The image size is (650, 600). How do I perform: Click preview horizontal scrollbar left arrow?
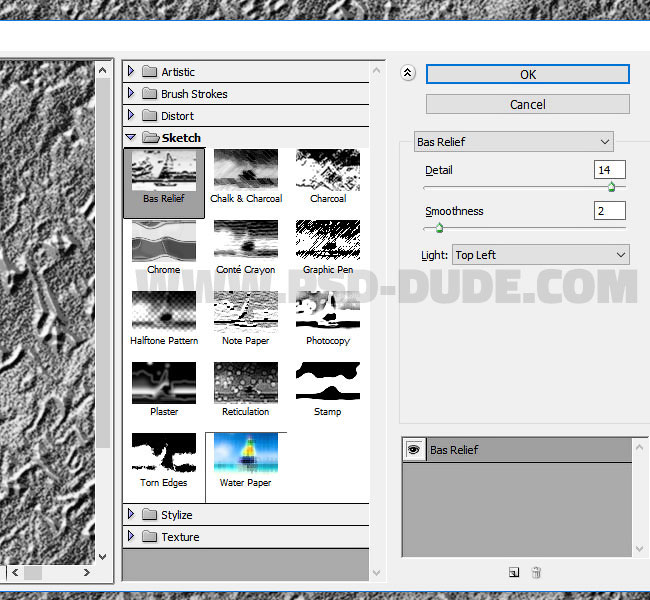[15, 573]
